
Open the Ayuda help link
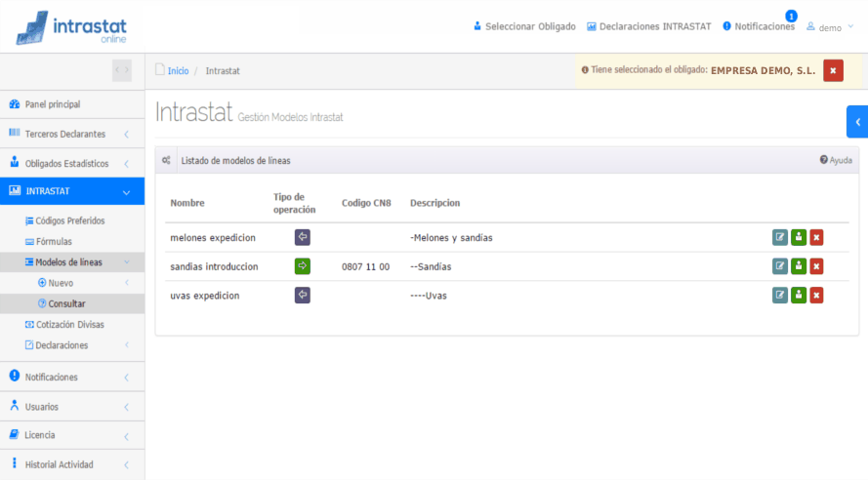[x=836, y=160]
